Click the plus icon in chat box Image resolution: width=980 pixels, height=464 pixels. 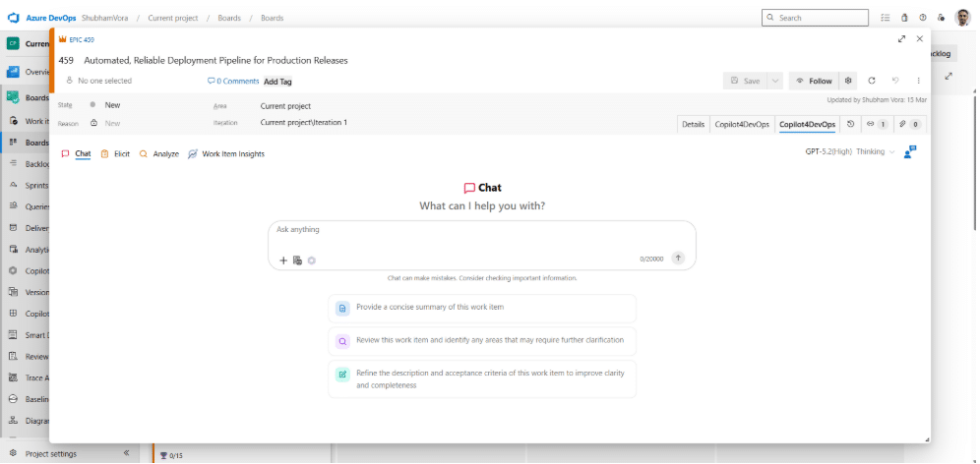point(283,261)
